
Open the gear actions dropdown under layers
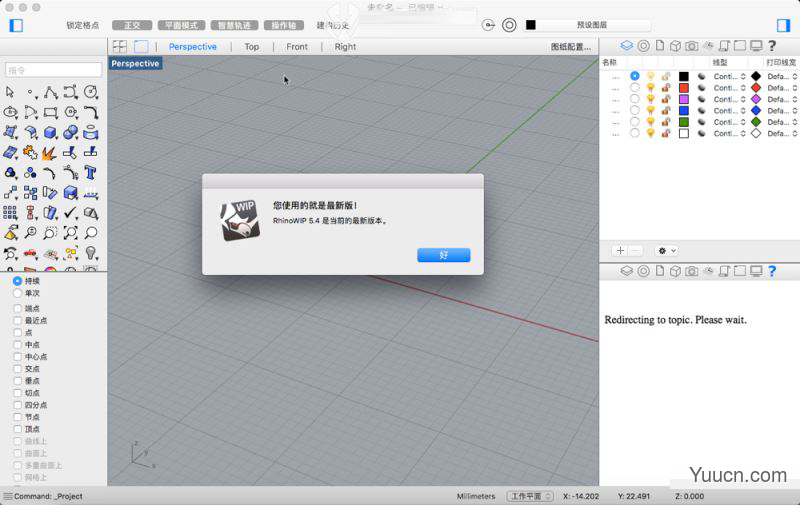click(x=666, y=250)
